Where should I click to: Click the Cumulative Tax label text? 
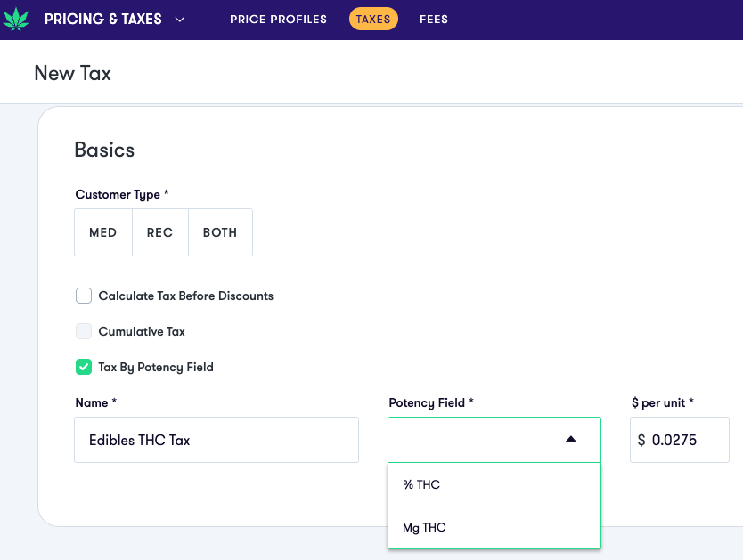click(x=142, y=331)
